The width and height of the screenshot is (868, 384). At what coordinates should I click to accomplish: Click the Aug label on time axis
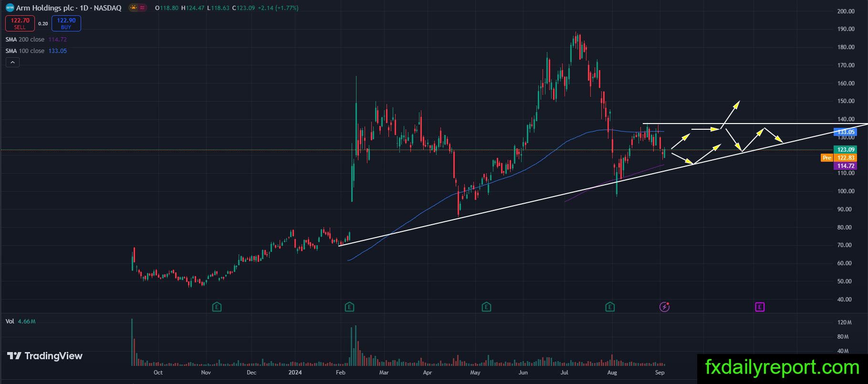[x=612, y=373]
